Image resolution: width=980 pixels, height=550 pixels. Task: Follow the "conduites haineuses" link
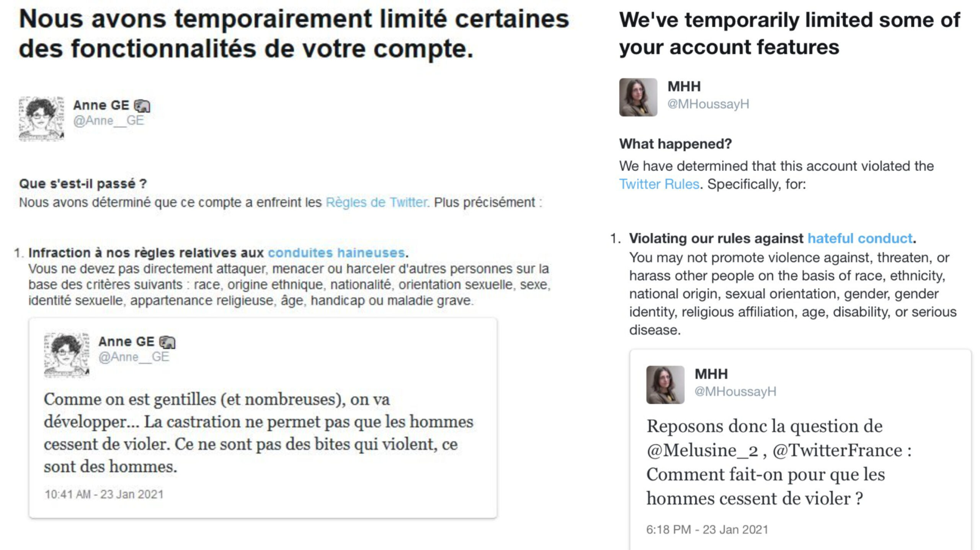pos(336,253)
